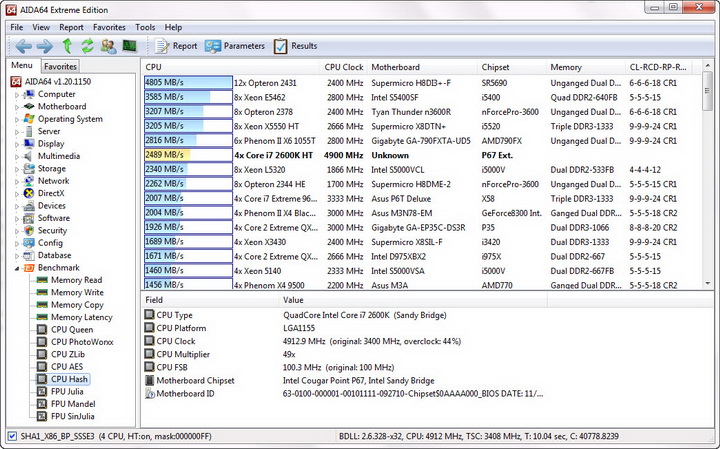
Task: Open the Report toolbar button
Action: point(176,46)
